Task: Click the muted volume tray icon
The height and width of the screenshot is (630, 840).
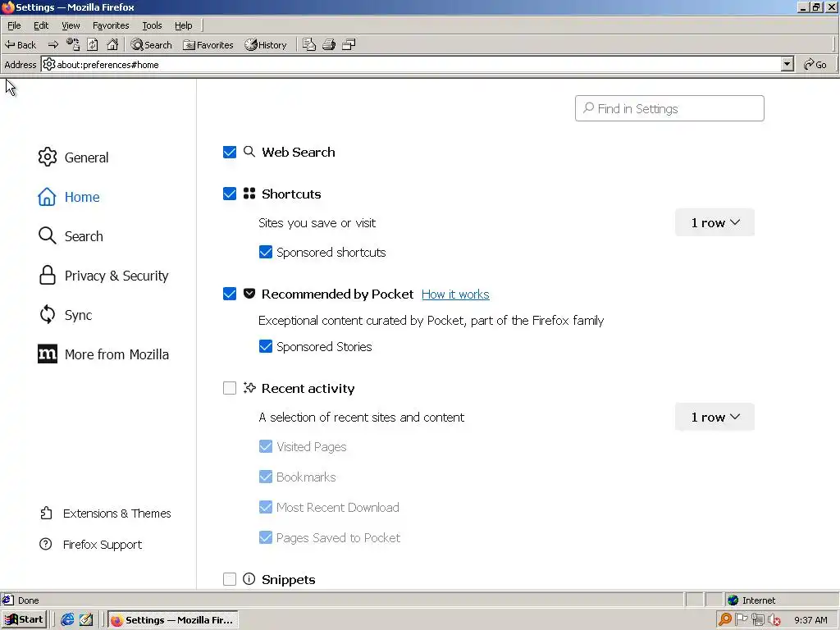Action: pyautogui.click(x=774, y=620)
